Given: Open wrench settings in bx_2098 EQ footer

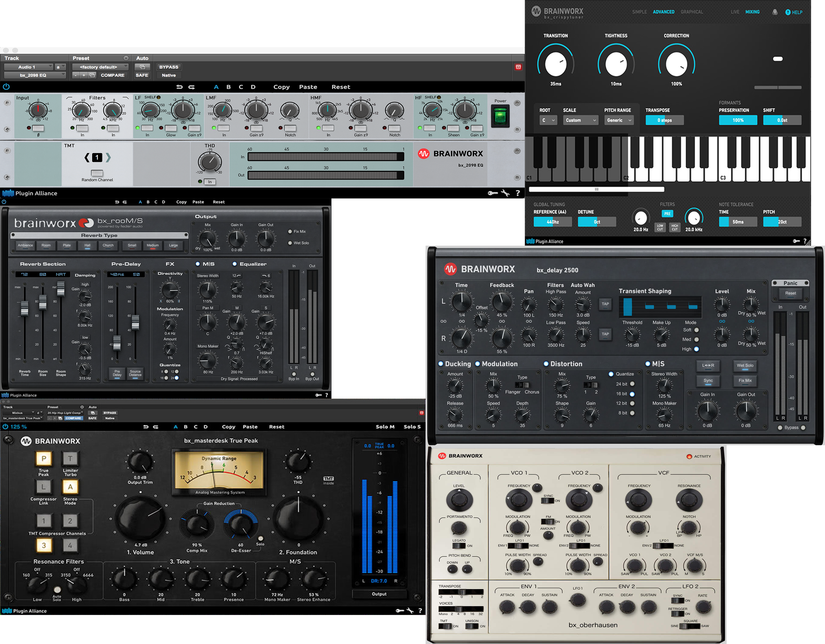Looking at the screenshot, I should tap(505, 193).
